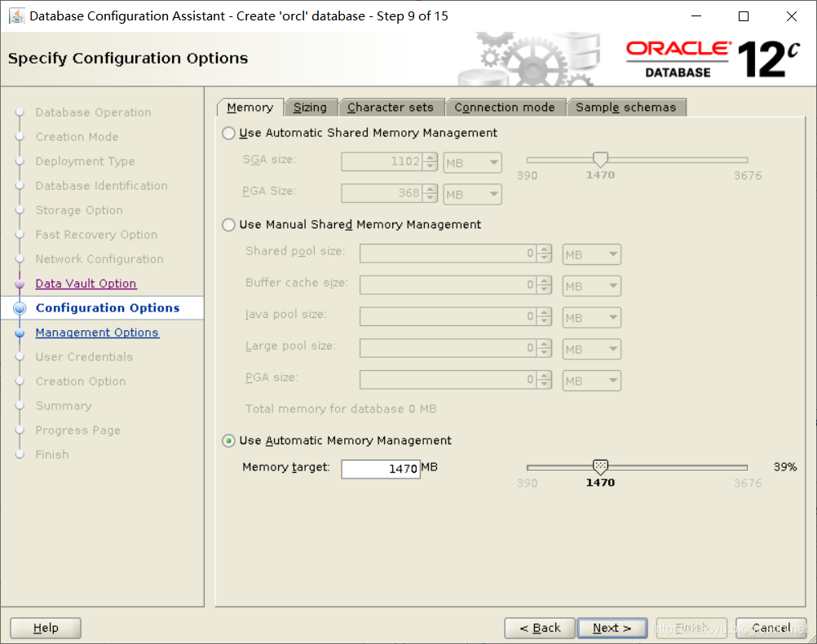Click the PGA Size 368 spinner arrows
The width and height of the screenshot is (817, 644).
click(431, 193)
